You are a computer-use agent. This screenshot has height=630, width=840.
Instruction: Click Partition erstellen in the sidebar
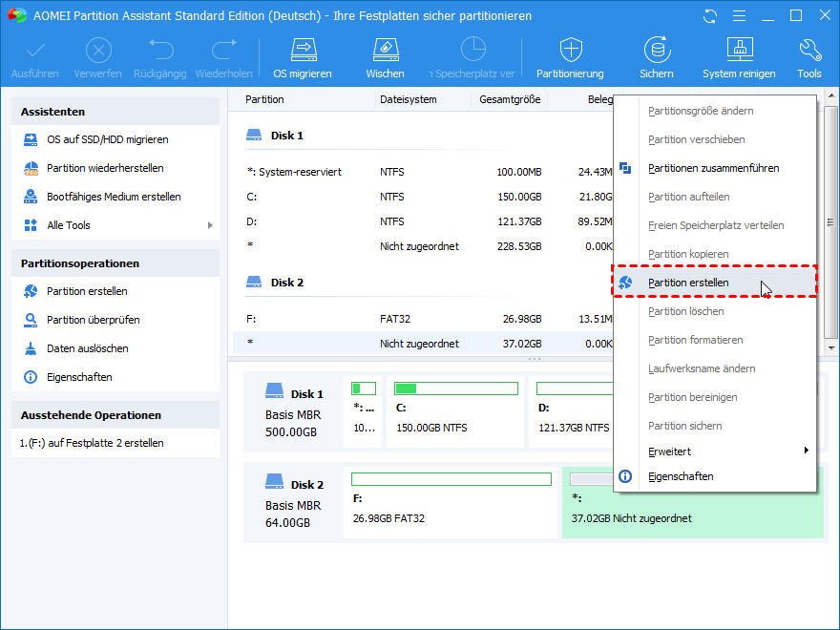coord(87,291)
